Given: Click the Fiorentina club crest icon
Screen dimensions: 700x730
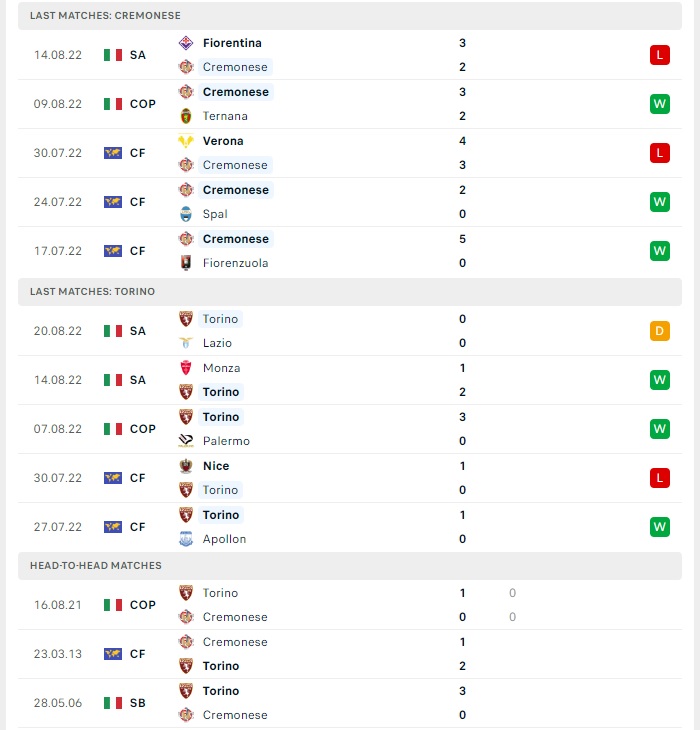Looking at the screenshot, I should pyautogui.click(x=186, y=43).
